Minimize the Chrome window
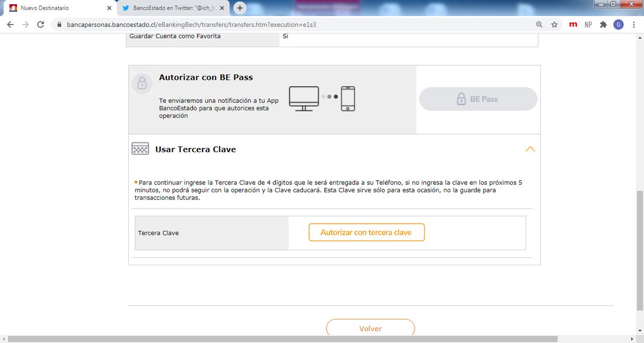Viewport: 644px width, 343px height. pos(600,3)
